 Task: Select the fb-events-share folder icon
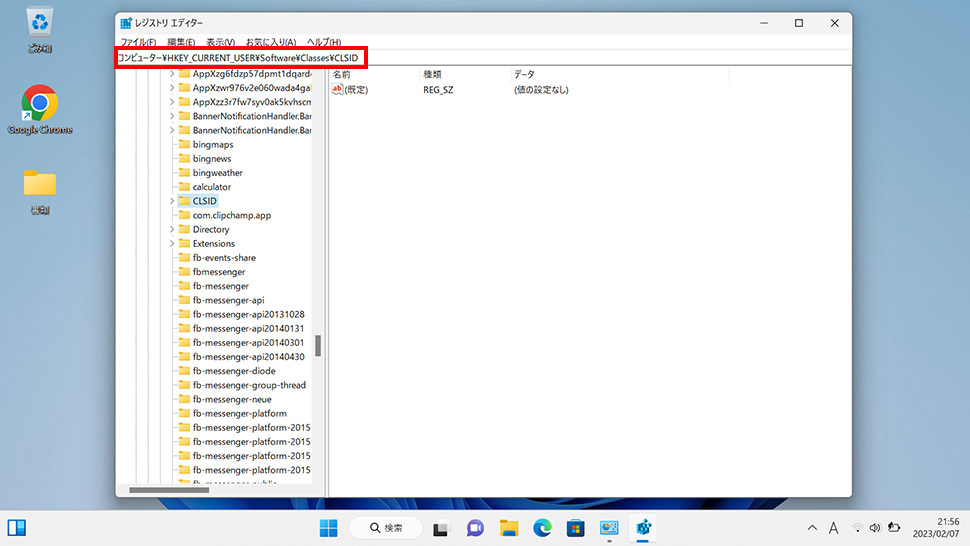pyautogui.click(x=184, y=258)
